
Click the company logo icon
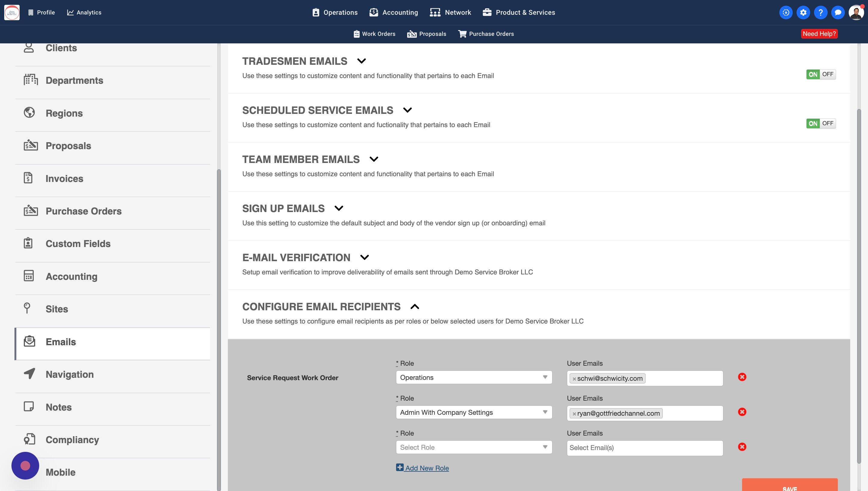(x=12, y=12)
